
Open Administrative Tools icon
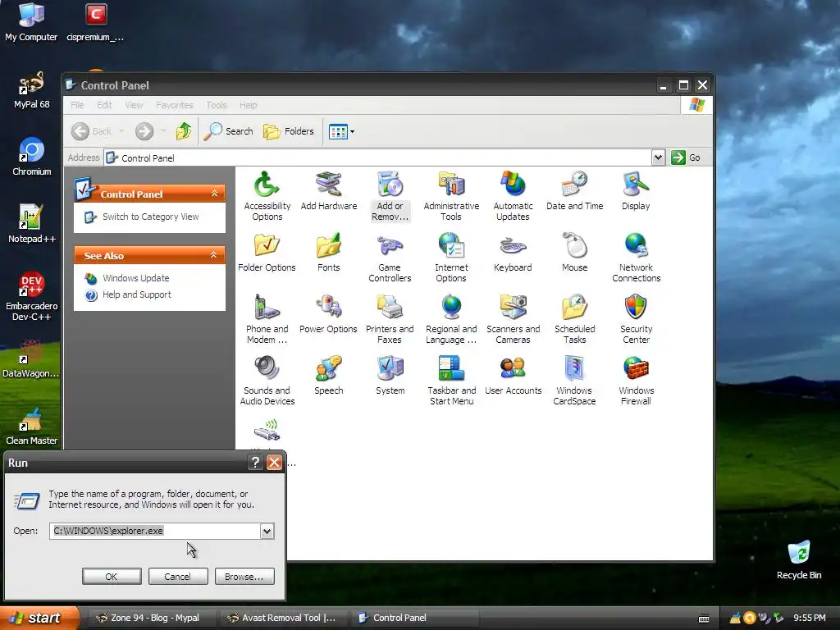pos(451,196)
